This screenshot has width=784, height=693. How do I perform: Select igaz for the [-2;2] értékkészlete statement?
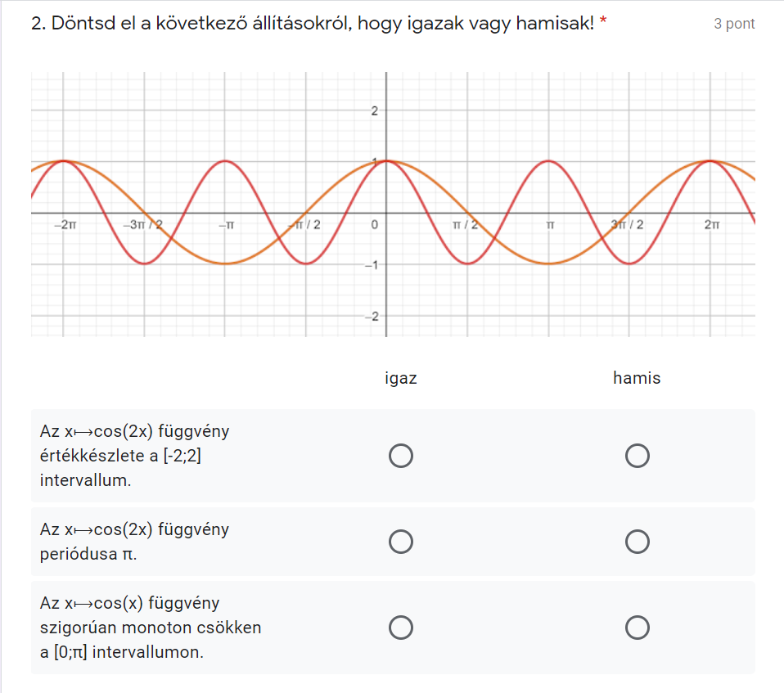tap(401, 456)
